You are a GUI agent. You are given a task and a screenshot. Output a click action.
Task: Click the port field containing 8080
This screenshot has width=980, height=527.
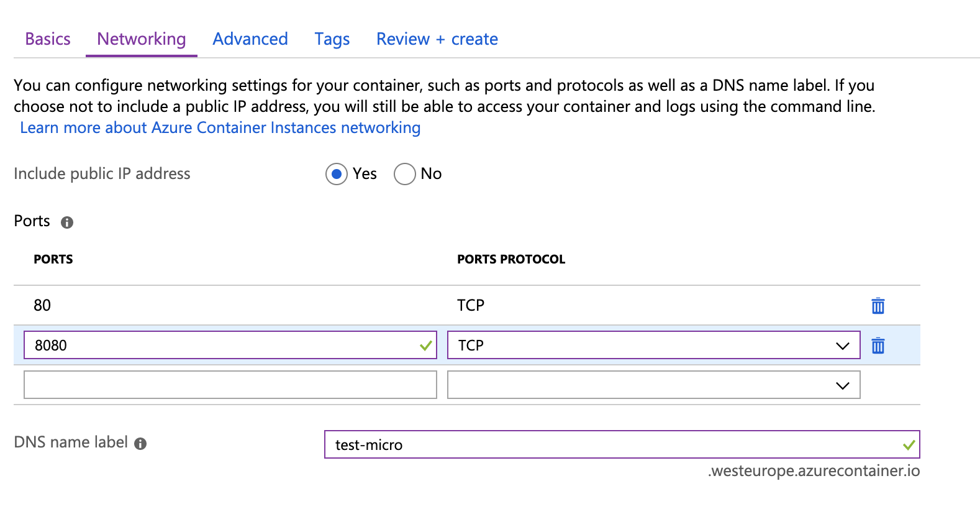tap(224, 346)
